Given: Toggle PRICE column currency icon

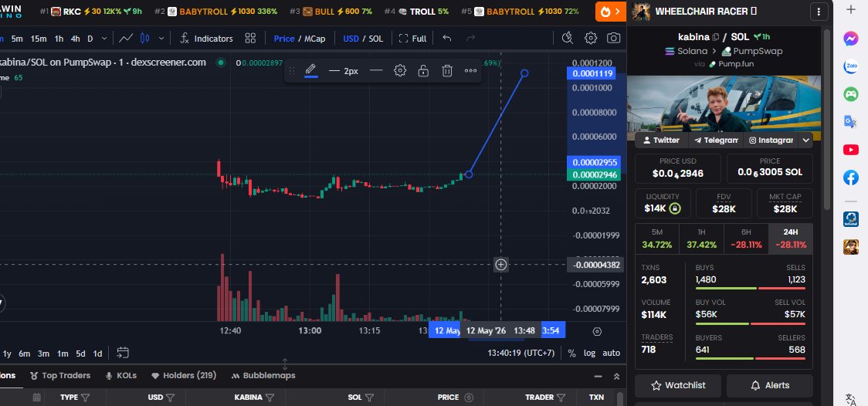Looking at the screenshot, I should (469, 398).
